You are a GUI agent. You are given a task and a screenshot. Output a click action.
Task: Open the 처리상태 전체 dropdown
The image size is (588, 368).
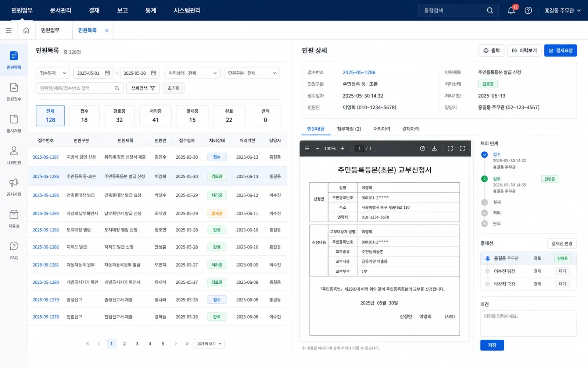click(193, 73)
